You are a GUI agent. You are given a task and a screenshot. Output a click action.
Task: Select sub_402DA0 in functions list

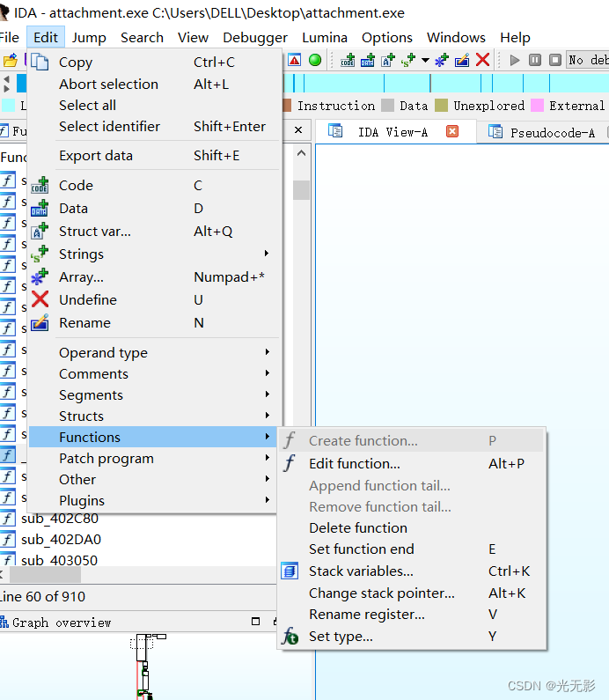[x=61, y=539]
